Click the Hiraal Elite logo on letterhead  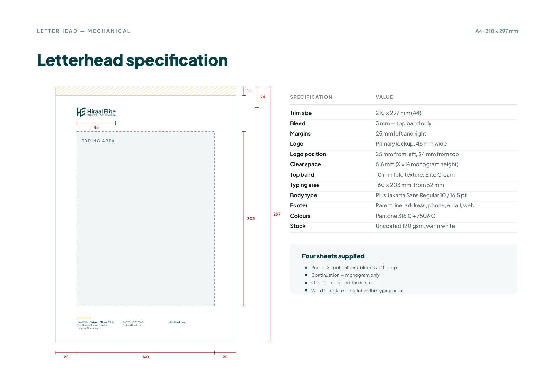point(96,112)
